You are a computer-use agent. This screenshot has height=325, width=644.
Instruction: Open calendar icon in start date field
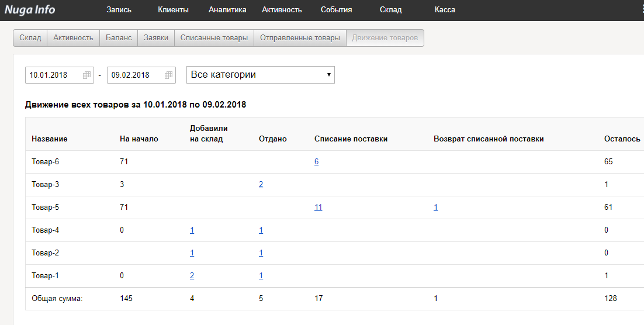[x=86, y=75]
